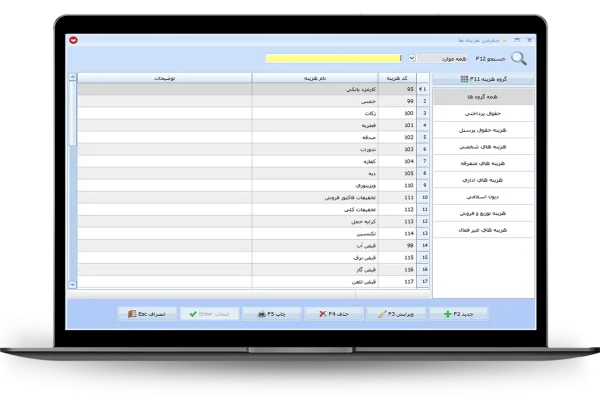Select the 'هزینه های اداری' expense group
The width and height of the screenshot is (600, 400).
tap(483, 180)
